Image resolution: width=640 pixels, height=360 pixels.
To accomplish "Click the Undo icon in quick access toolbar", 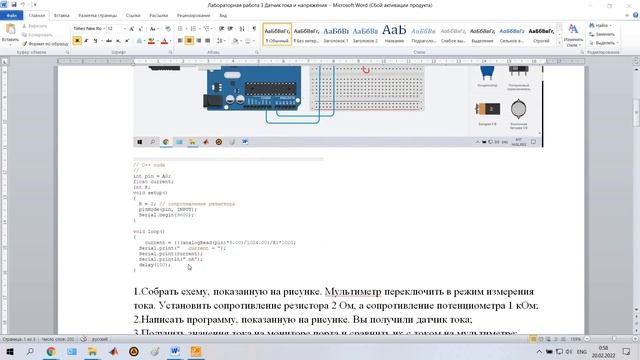I will pos(23,4).
